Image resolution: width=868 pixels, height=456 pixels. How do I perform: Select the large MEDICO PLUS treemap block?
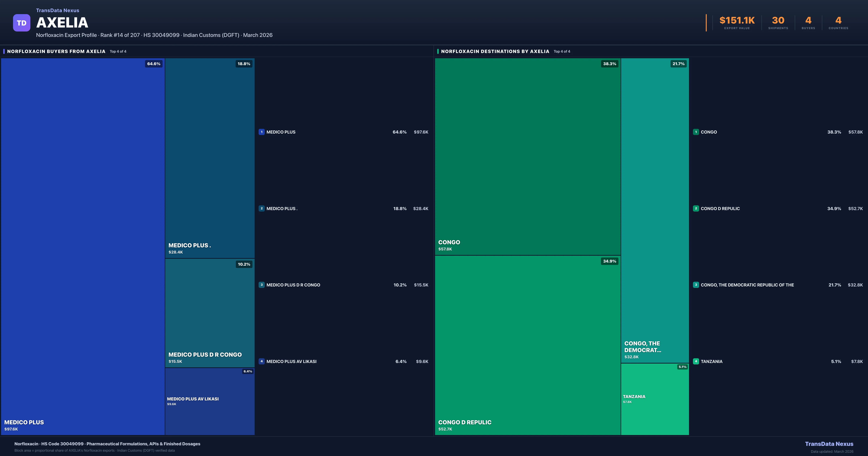coord(83,246)
